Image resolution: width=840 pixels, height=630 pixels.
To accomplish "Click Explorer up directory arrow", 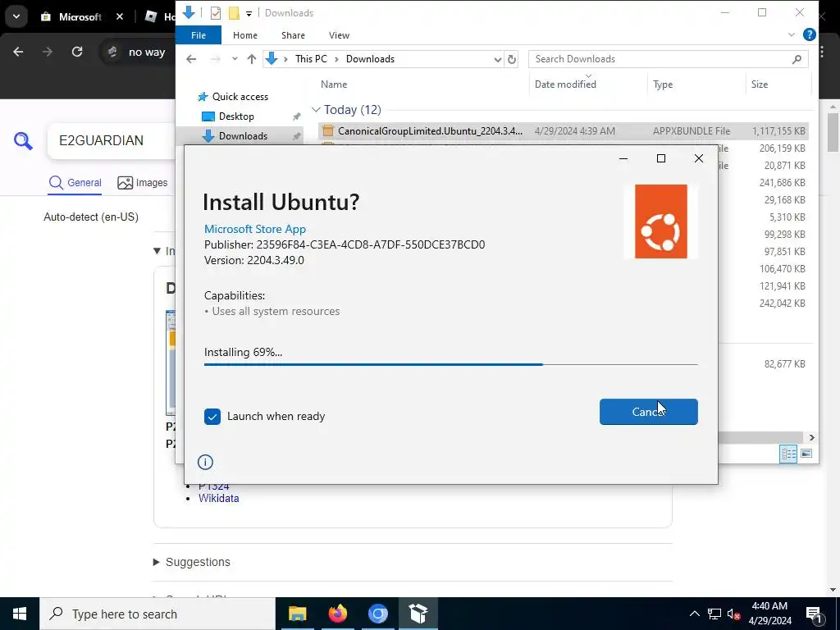I will [x=251, y=59].
